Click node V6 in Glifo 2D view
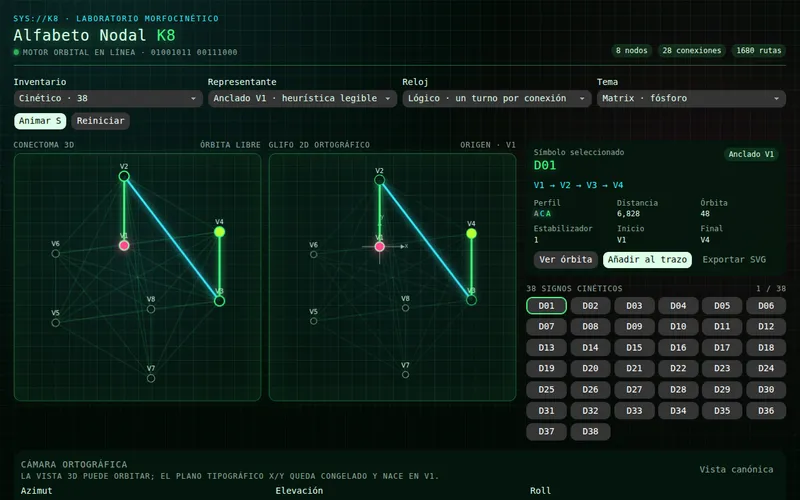This screenshot has height=500, width=800. 314,254
